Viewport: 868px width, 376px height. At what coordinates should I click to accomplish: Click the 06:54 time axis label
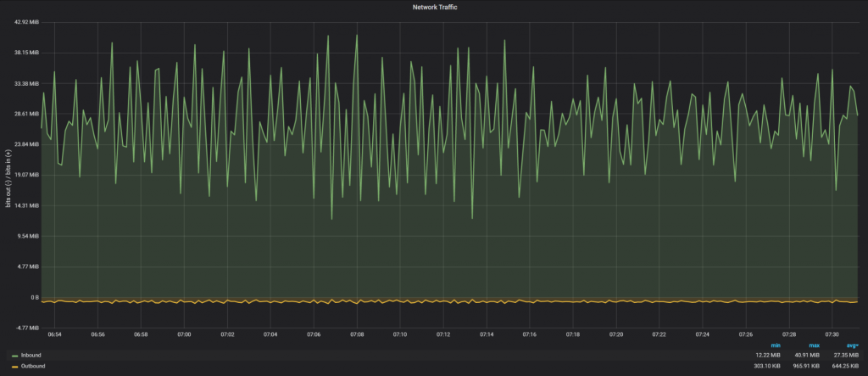click(54, 334)
